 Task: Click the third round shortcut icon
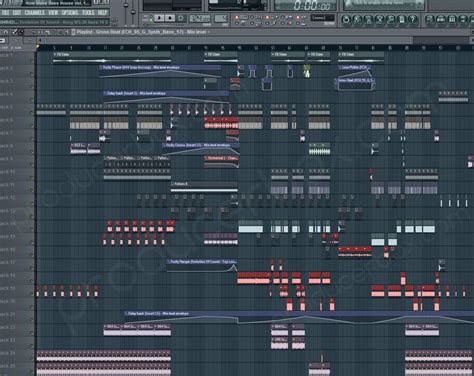(x=368, y=19)
